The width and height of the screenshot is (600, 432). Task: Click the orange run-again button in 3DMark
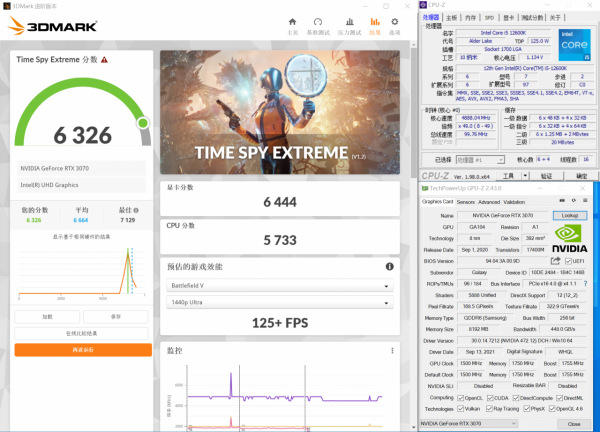click(83, 350)
